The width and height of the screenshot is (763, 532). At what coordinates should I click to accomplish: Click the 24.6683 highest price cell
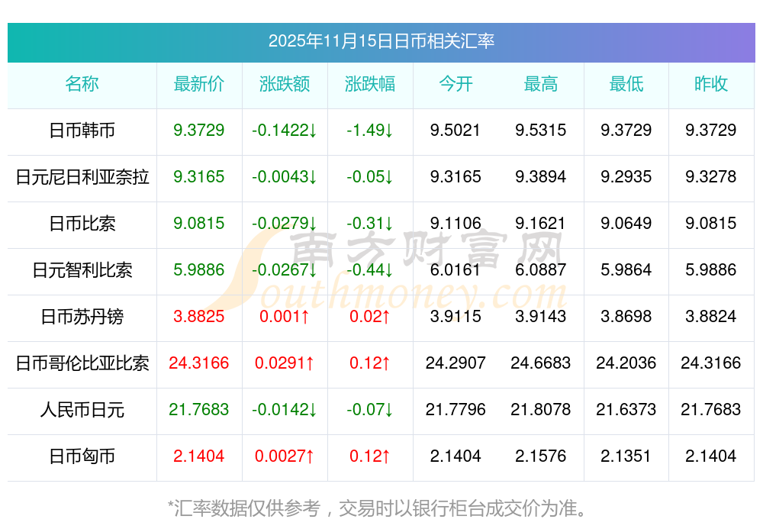pyautogui.click(x=540, y=363)
